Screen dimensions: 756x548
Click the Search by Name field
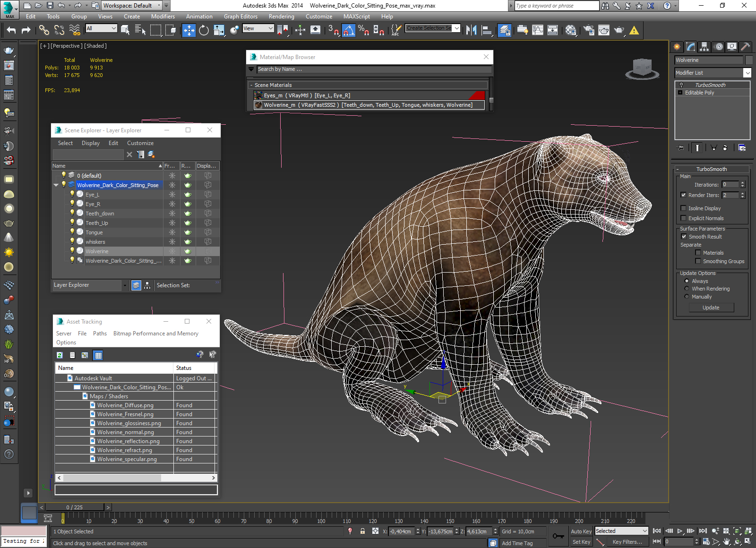[x=374, y=69]
